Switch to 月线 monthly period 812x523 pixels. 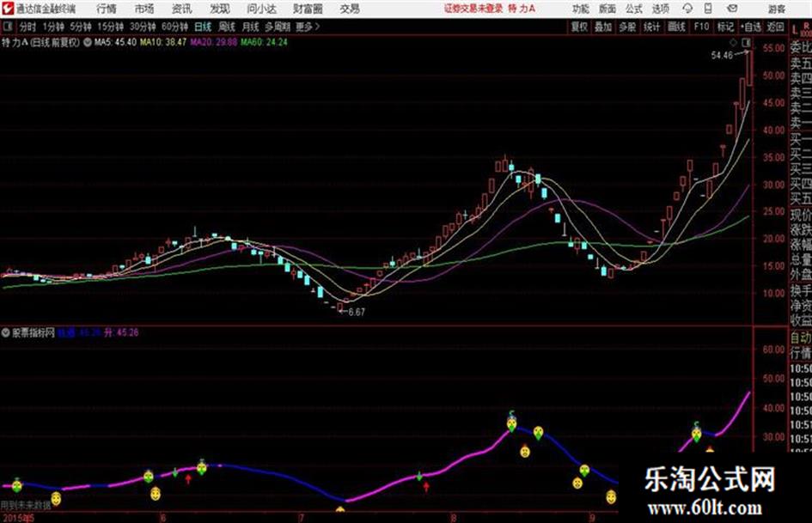coord(251,27)
